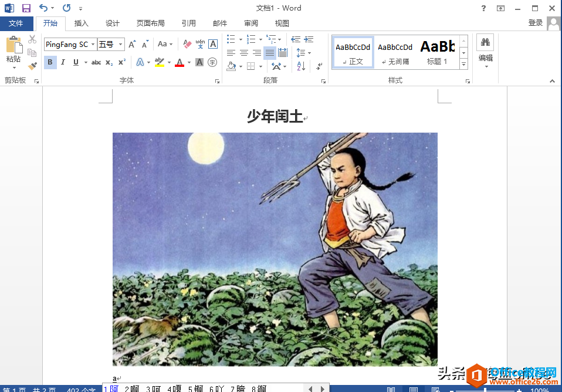This screenshot has width=562, height=392.
Task: Apply character border icon
Action: click(213, 44)
